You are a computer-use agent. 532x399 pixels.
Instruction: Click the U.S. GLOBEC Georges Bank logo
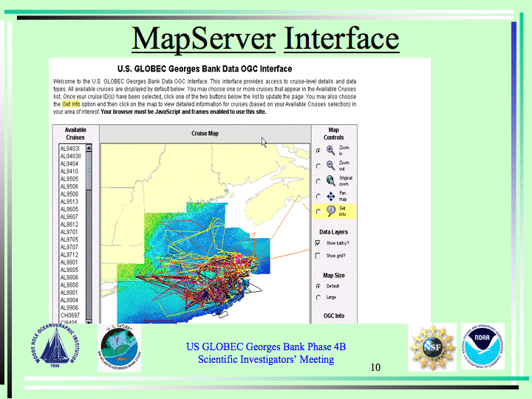(119, 348)
